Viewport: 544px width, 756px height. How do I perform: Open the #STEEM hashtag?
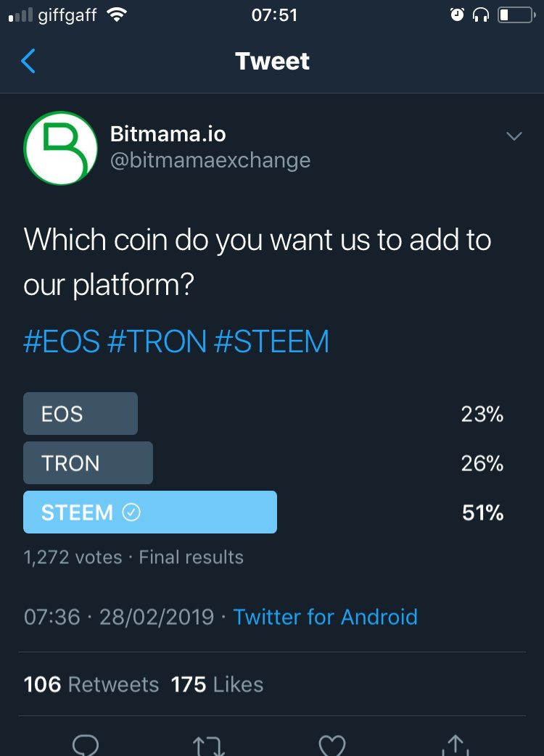(x=271, y=341)
